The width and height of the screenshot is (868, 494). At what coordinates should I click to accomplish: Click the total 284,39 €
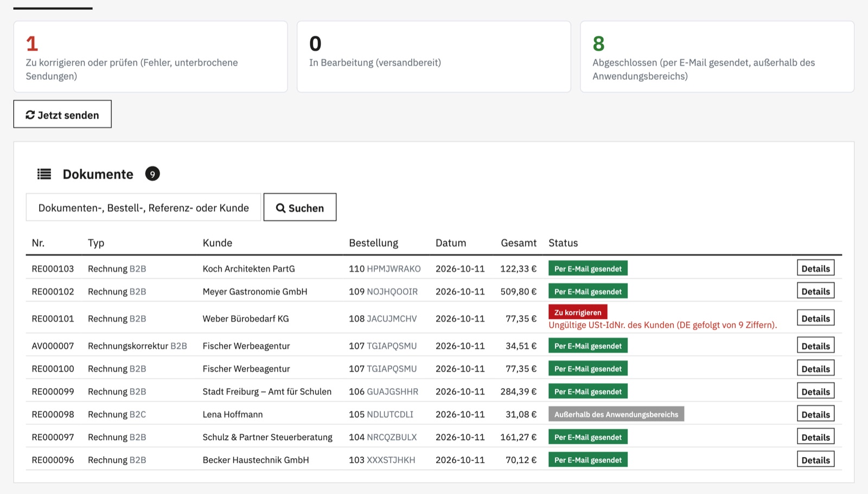(519, 391)
